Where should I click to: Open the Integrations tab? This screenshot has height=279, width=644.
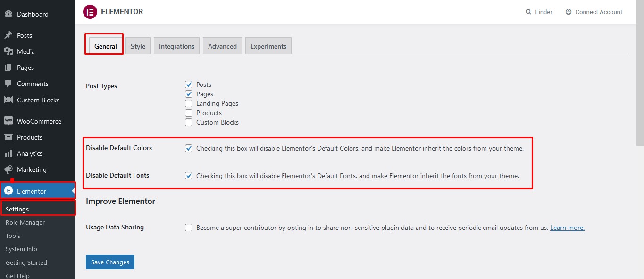coord(176,46)
